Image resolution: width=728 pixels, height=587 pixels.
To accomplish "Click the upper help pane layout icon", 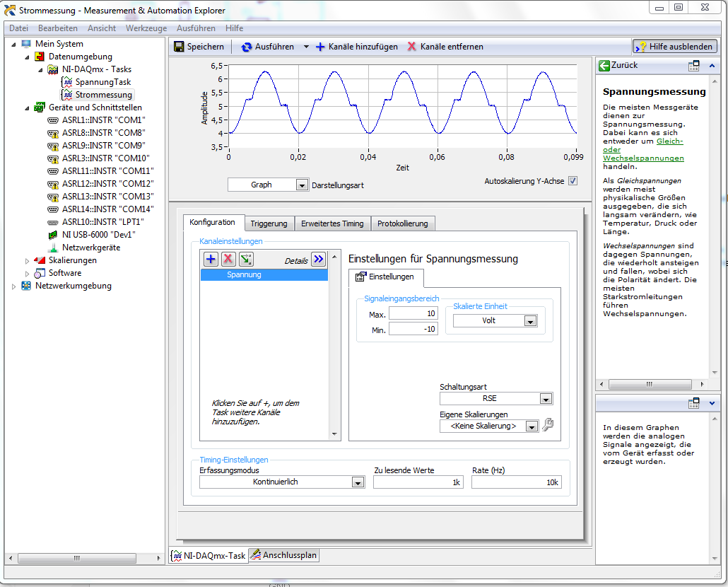I will (693, 66).
